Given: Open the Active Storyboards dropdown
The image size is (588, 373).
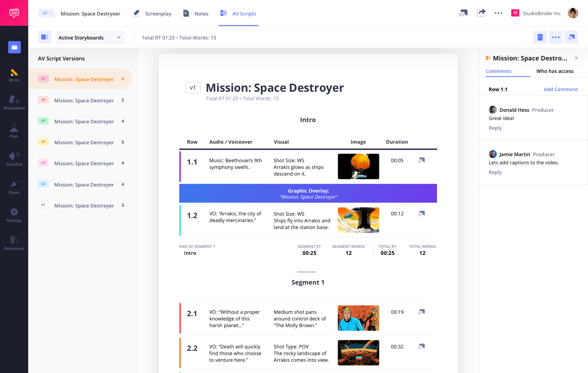Looking at the screenshot, I should coord(89,37).
